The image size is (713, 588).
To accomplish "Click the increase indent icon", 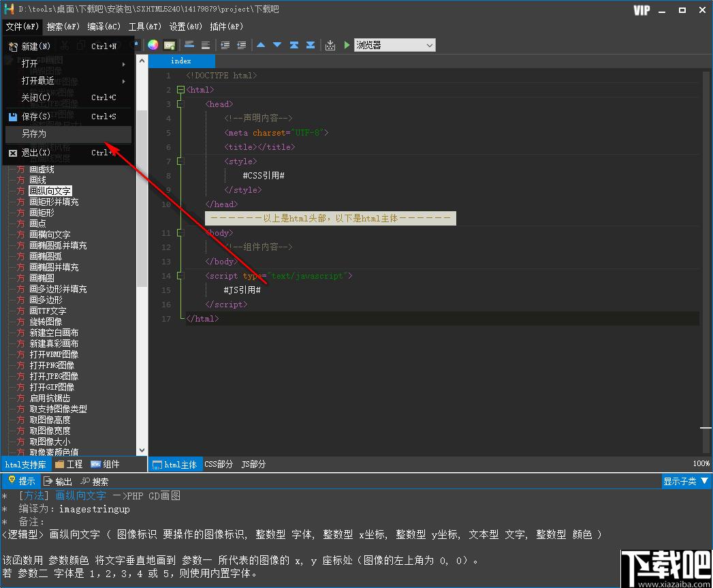I will tap(225, 45).
